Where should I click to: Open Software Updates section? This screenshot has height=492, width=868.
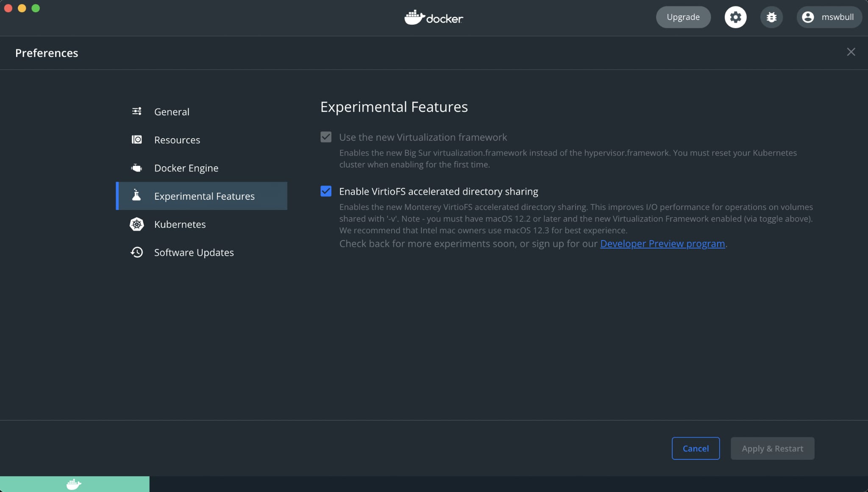click(x=202, y=252)
